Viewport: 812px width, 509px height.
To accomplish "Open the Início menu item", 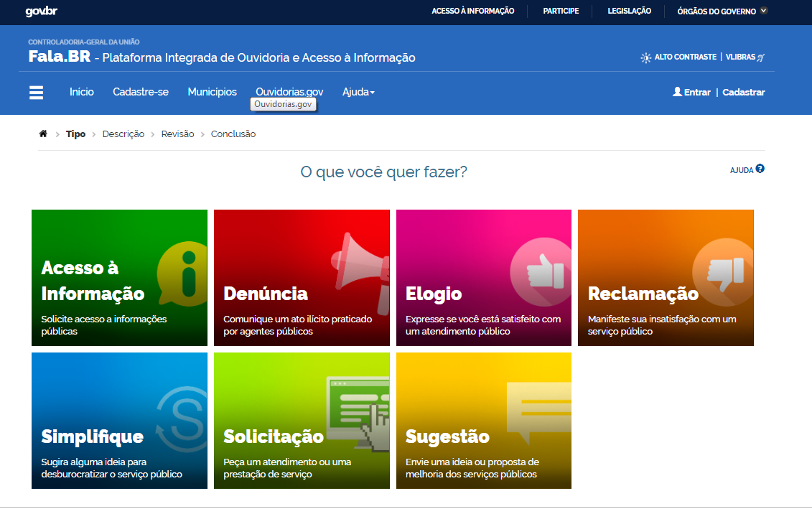I will point(82,92).
